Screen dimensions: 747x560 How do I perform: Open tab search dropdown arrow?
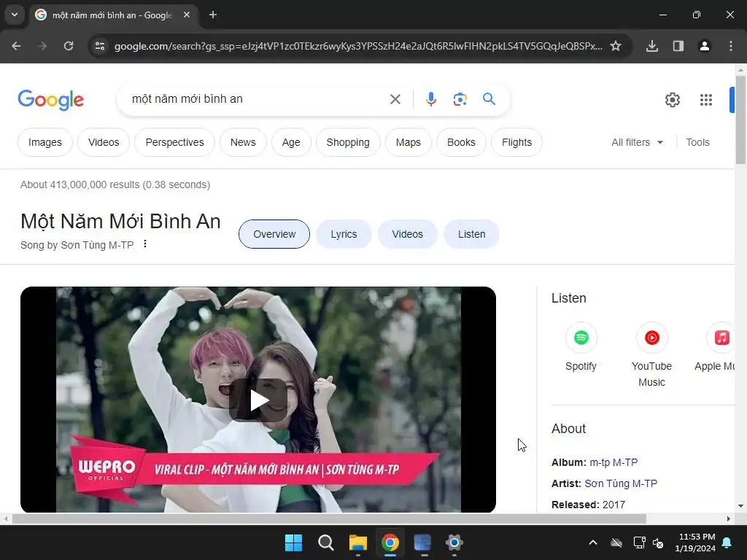[x=15, y=15]
